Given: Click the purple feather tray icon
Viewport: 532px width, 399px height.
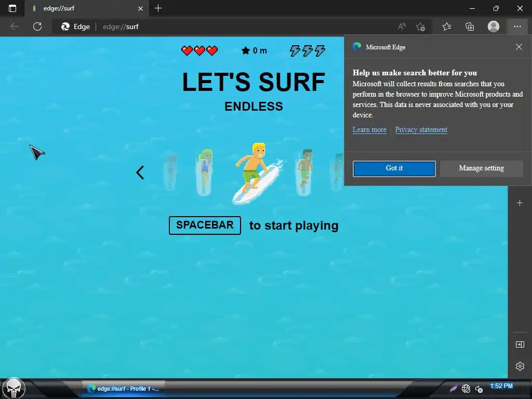Looking at the screenshot, I should point(454,389).
